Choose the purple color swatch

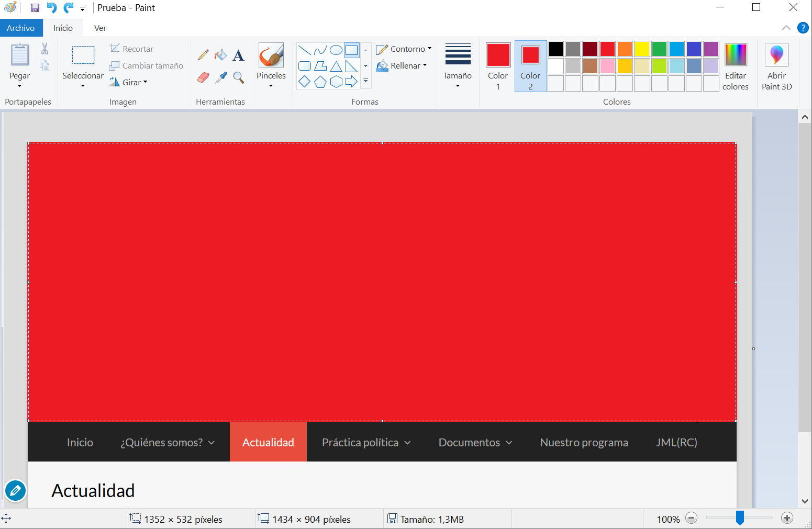pos(711,49)
